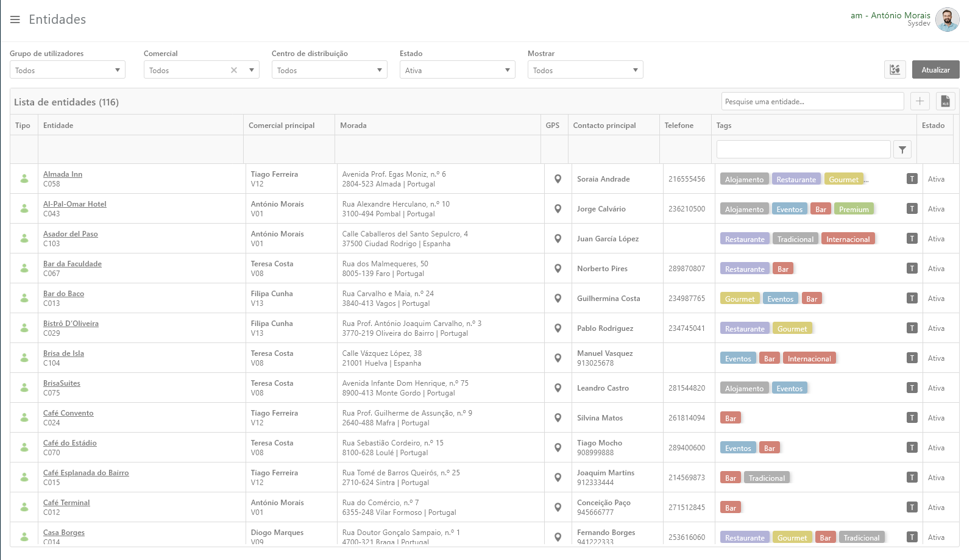Clear the Comercial filter selection

pyautogui.click(x=234, y=70)
